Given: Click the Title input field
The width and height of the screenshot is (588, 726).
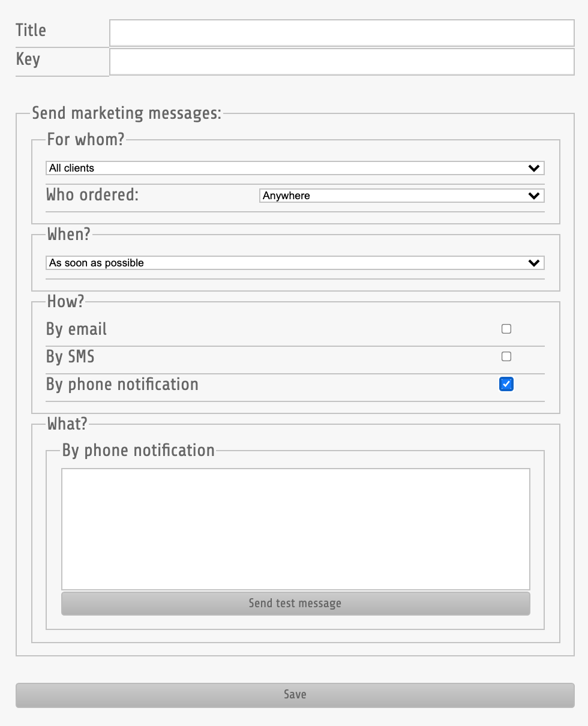Looking at the screenshot, I should tap(342, 33).
